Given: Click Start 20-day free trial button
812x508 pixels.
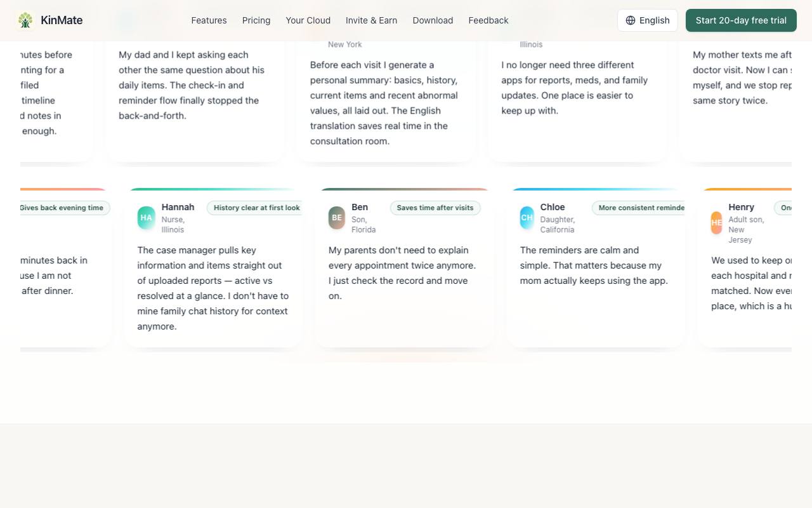Looking at the screenshot, I should [x=741, y=20].
